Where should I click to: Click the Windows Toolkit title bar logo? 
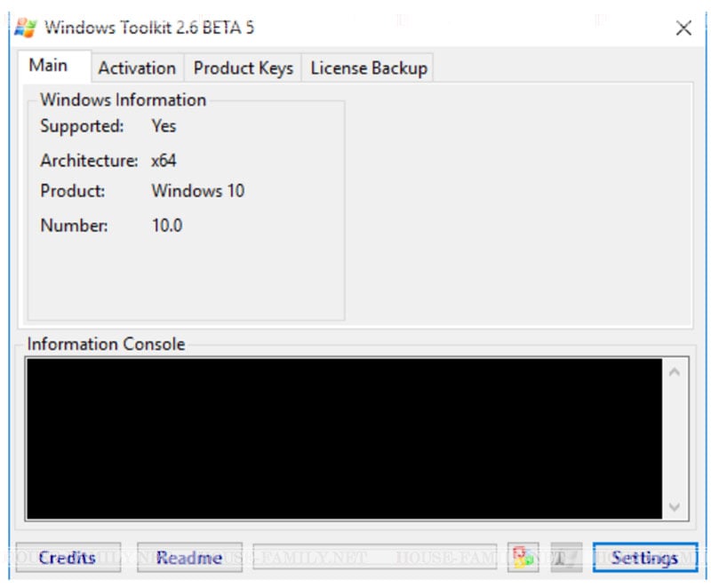25,28
